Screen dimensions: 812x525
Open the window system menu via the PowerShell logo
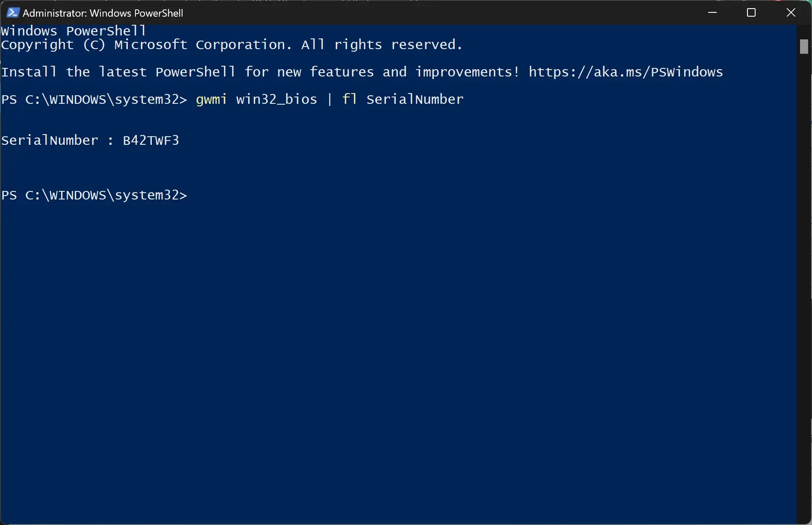(x=12, y=12)
